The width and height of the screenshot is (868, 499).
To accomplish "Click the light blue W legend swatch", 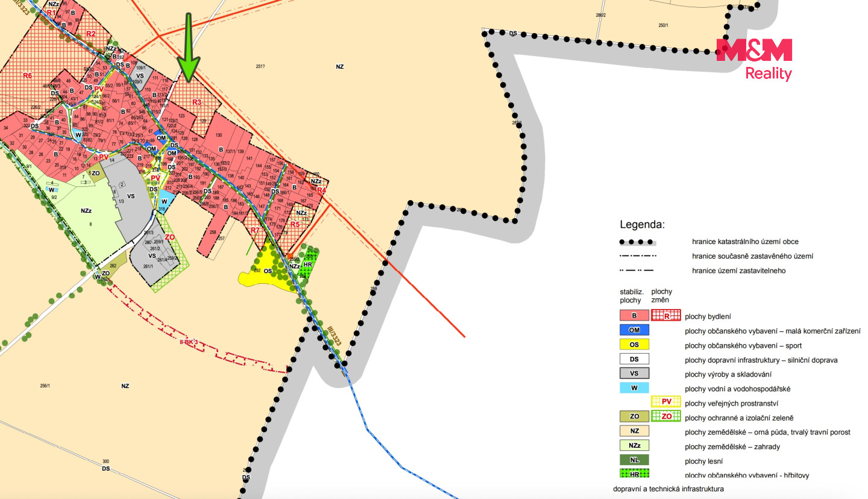I will pos(634,388).
